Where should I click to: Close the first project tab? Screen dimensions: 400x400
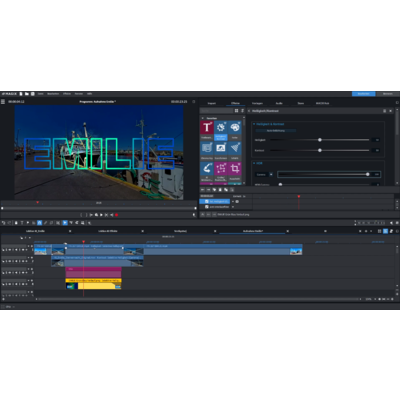click(x=70, y=231)
